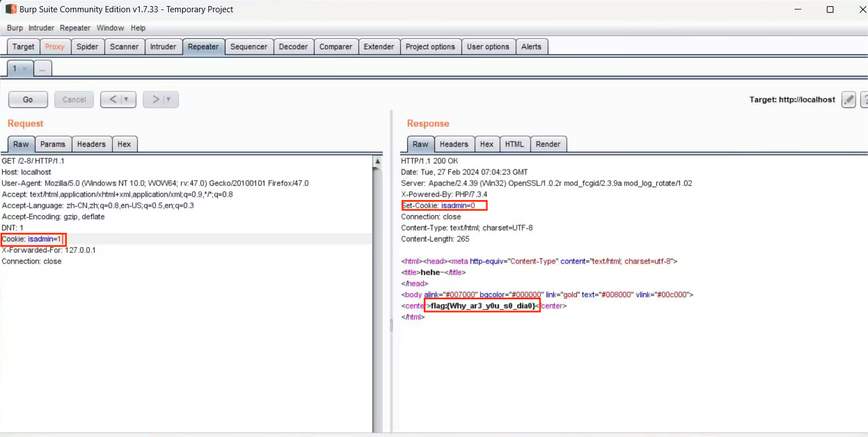The height and width of the screenshot is (437, 868).
Task: Click the Server: Apache response header
Action: 547,183
